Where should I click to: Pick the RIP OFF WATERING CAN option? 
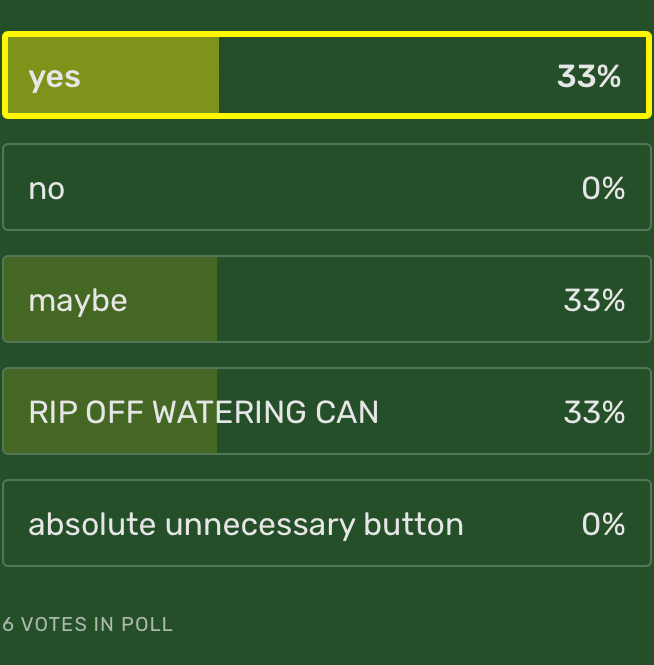(327, 411)
